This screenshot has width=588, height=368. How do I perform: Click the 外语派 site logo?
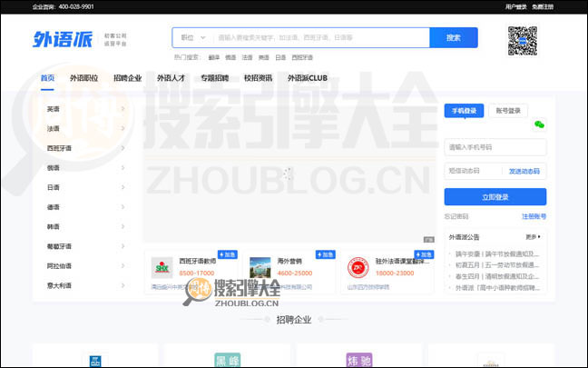pos(63,39)
